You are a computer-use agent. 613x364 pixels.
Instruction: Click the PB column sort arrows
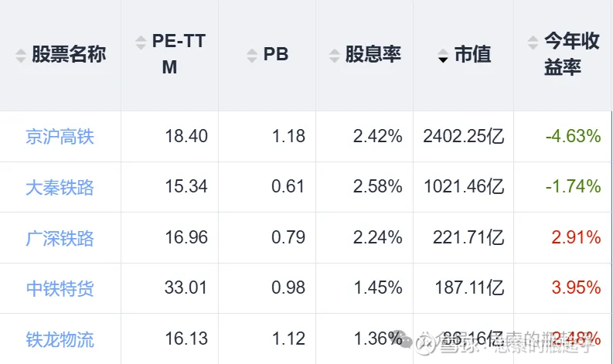251,56
